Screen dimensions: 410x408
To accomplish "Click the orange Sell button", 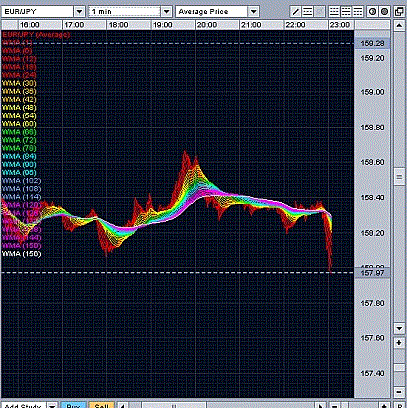I will coord(102,405).
